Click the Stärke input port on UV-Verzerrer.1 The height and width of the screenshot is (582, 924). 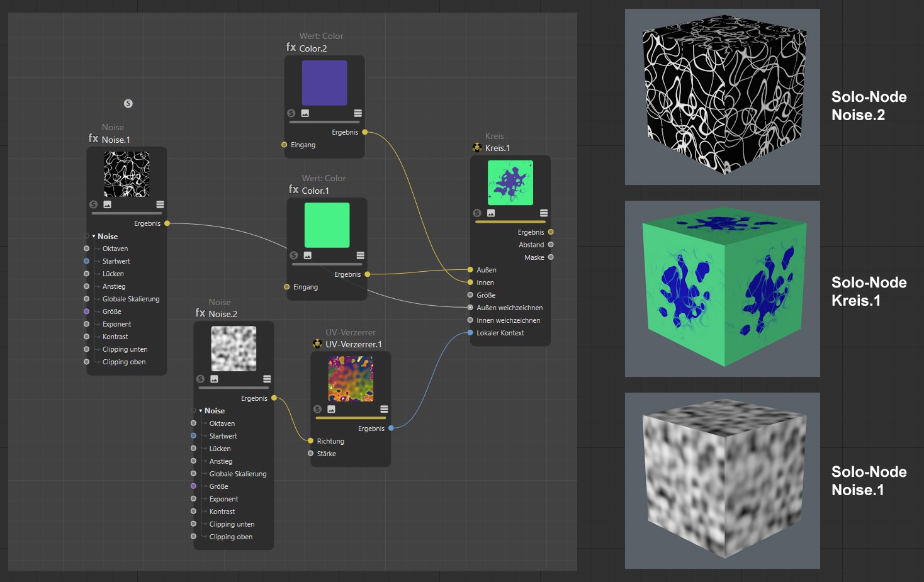click(x=310, y=454)
